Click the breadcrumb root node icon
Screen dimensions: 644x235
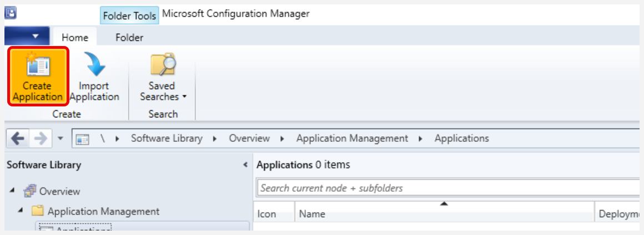(83, 139)
